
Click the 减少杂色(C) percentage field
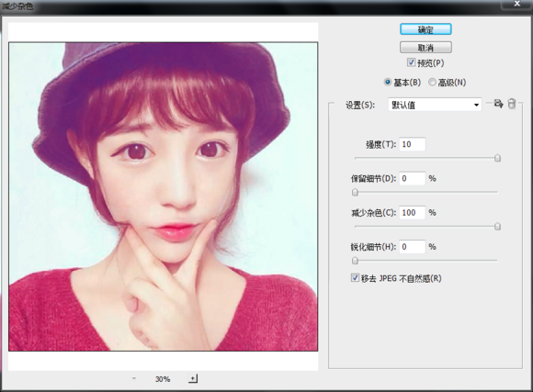412,213
